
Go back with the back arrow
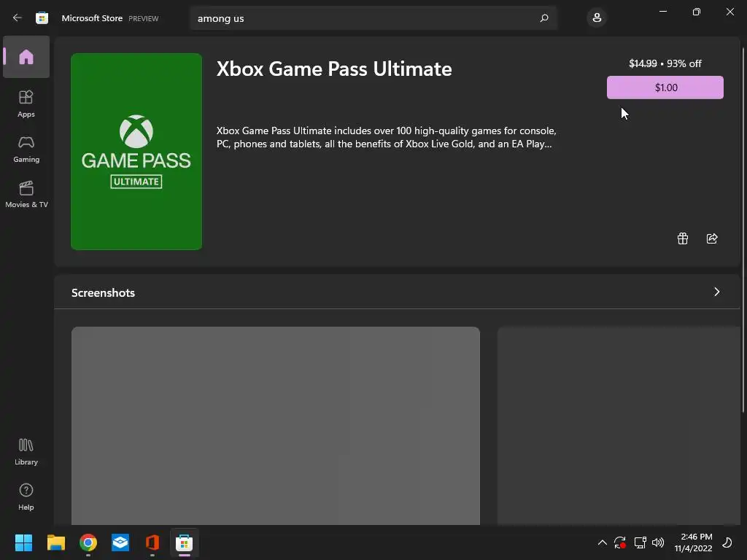tap(18, 18)
